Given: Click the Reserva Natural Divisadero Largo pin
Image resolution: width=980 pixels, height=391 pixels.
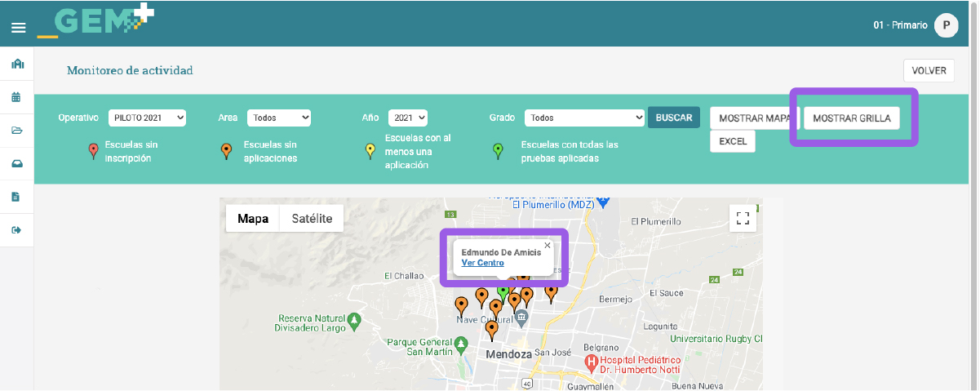Looking at the screenshot, I should [353, 322].
